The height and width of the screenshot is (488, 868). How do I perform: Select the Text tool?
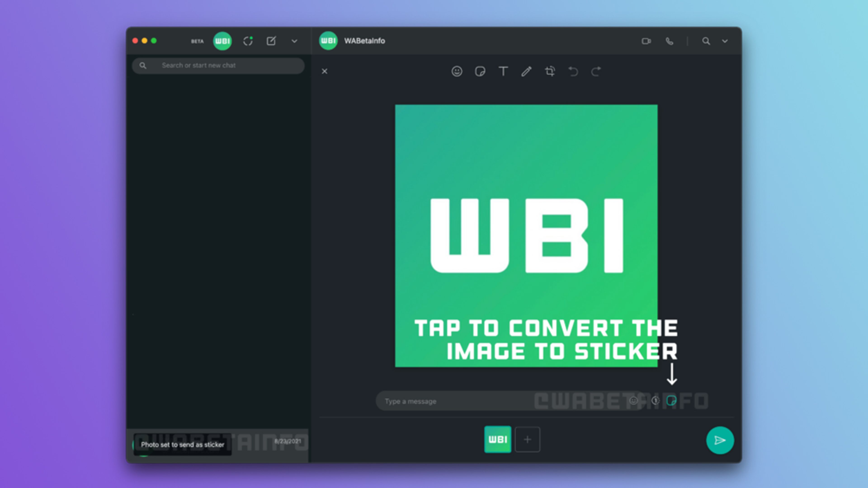click(x=503, y=71)
